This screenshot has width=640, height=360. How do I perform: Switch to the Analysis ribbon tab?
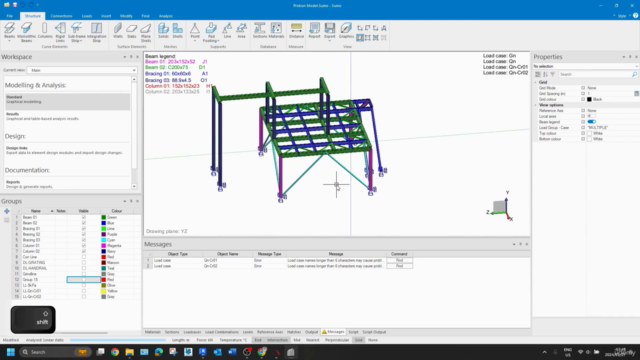coord(165,16)
